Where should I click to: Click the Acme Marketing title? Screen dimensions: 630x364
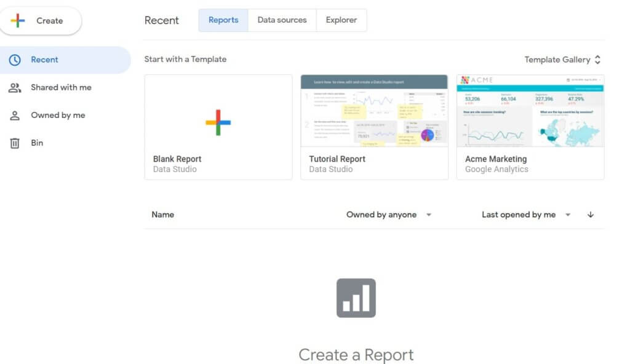tap(496, 159)
